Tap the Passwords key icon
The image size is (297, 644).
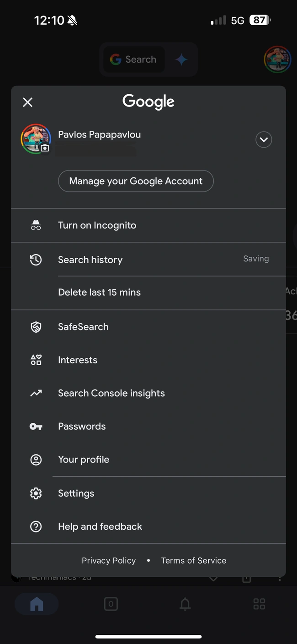(x=36, y=426)
